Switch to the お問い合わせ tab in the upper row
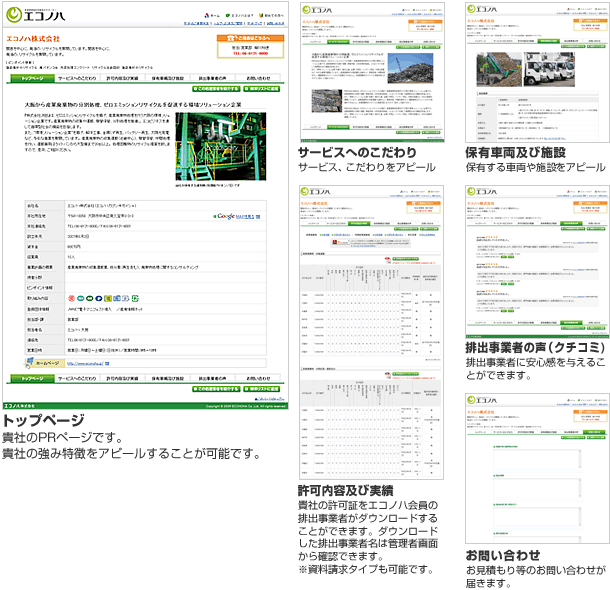The width and height of the screenshot is (610, 590). (x=258, y=78)
